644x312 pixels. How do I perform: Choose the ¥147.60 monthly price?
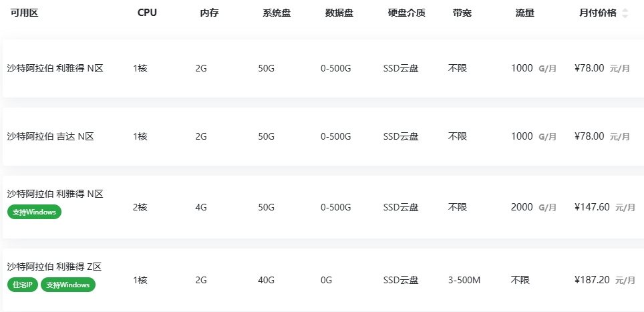(592, 207)
